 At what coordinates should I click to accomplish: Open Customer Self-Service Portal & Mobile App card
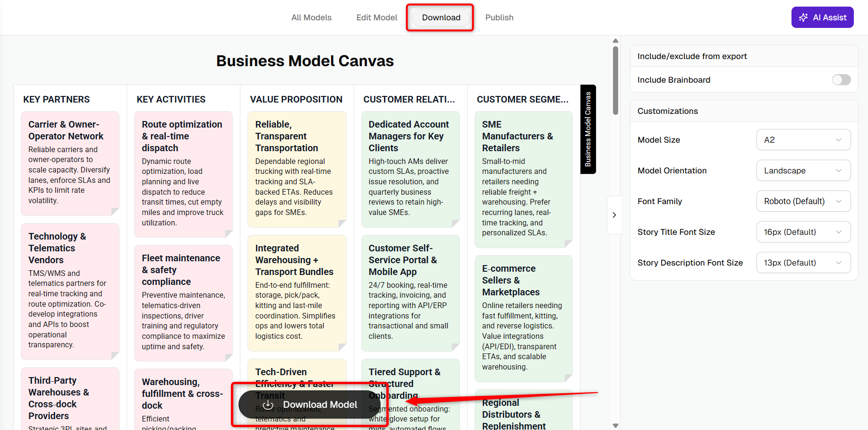(x=410, y=293)
